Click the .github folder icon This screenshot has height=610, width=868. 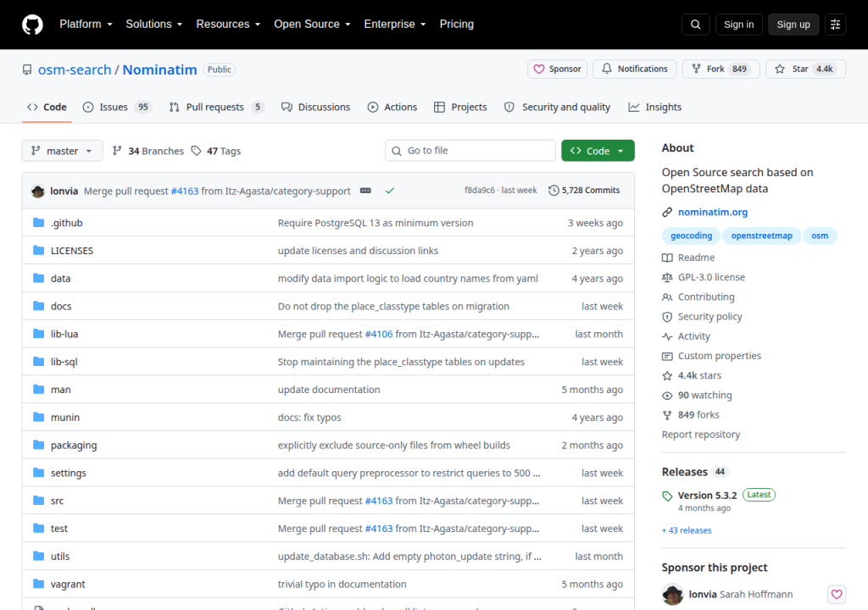tap(38, 223)
